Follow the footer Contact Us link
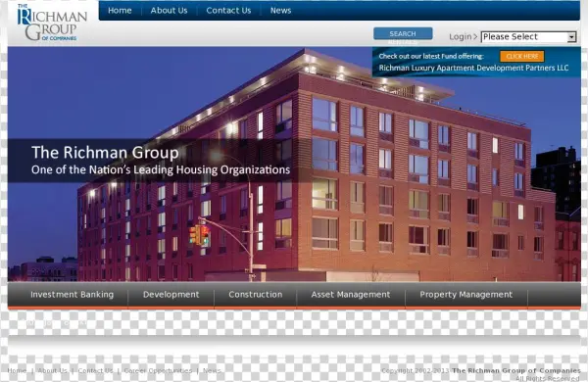Screen dimensions: 588x382 click(95, 371)
